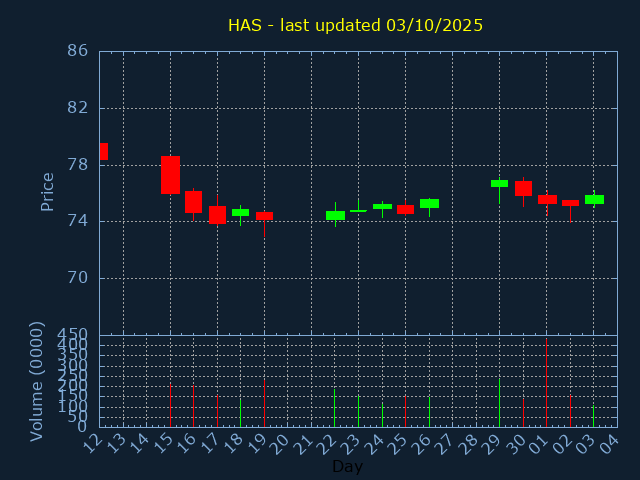Click the red volume bar for day 17
640x480 pixels.
(x=217, y=411)
